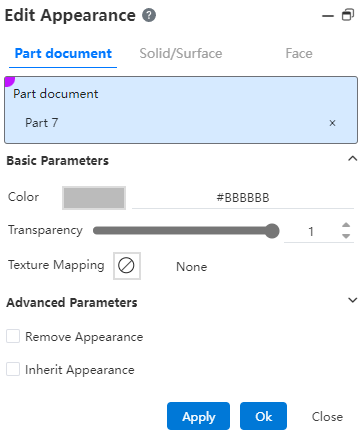Viewport: 362px width, 435px height.
Task: Click the purple corner marker
Action: click(9, 81)
